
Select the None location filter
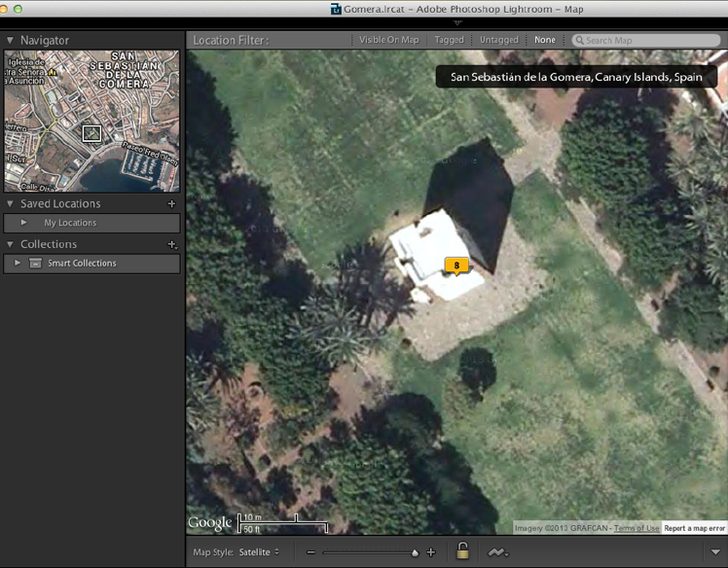pos(545,40)
